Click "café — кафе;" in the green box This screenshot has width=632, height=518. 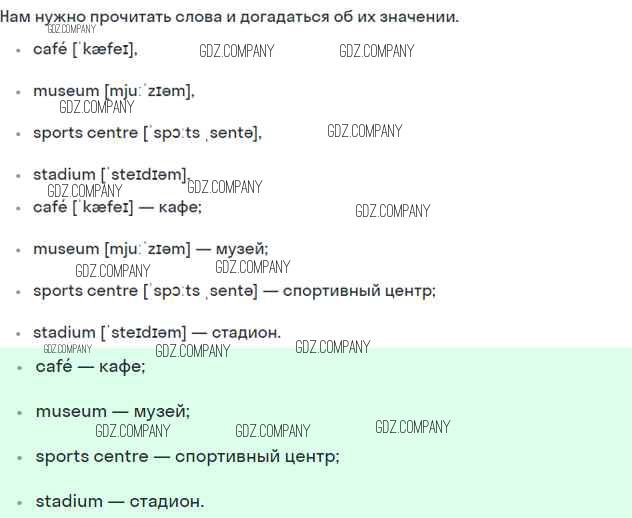(90, 367)
